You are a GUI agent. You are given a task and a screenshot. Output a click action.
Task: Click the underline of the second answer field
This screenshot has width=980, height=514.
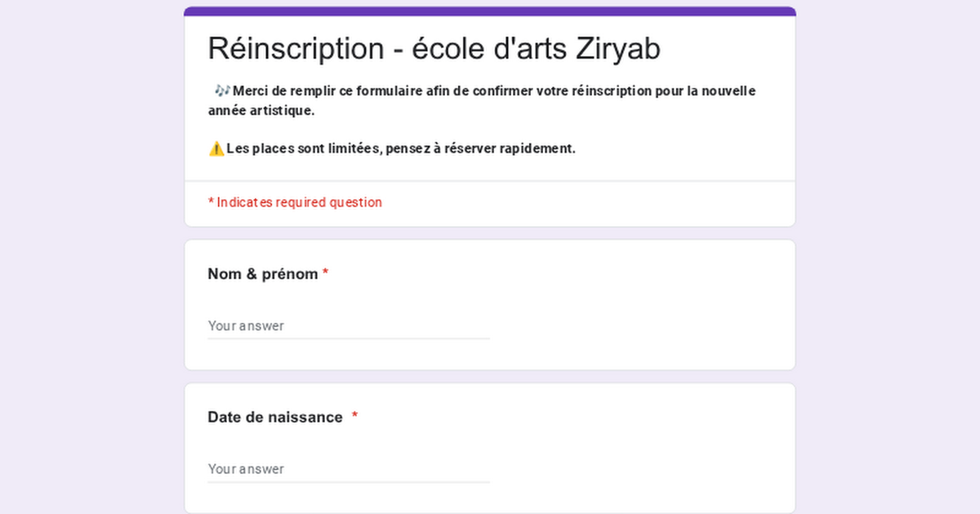[x=349, y=481]
